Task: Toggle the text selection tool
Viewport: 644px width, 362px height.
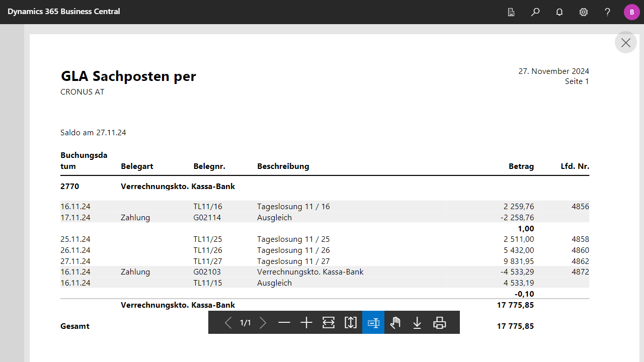Action: (373, 323)
